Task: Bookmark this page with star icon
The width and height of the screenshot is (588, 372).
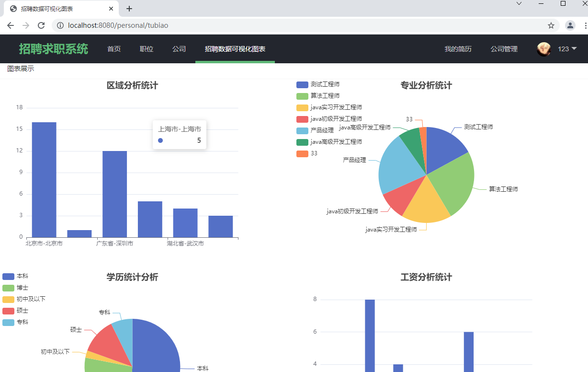Action: 551,25
